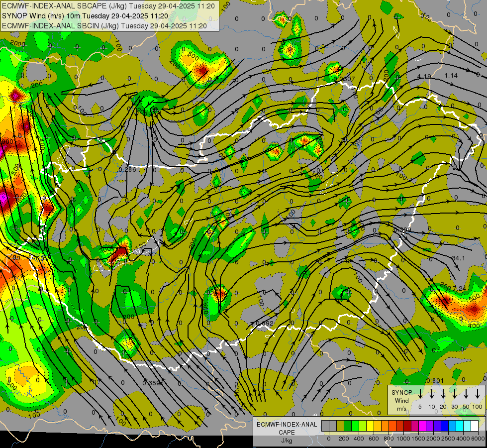Screen dimensions: 487x448
Task: Click the '4000' tick label in legend
Action: 463,439
